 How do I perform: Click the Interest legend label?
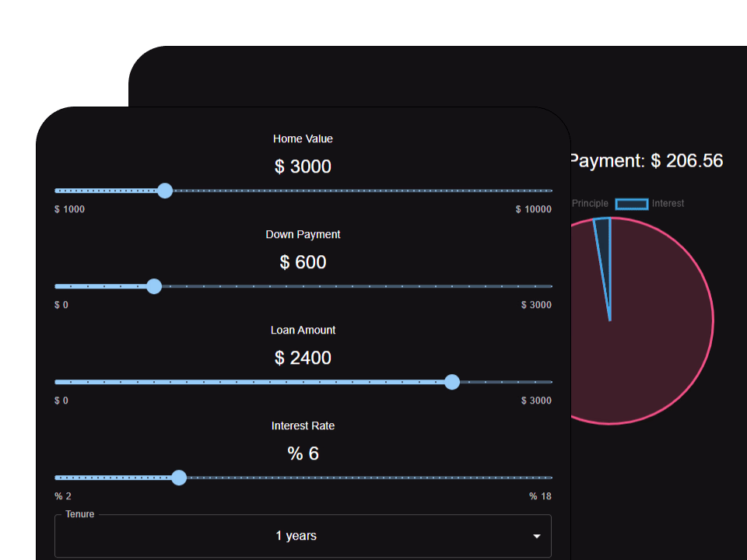(x=668, y=203)
